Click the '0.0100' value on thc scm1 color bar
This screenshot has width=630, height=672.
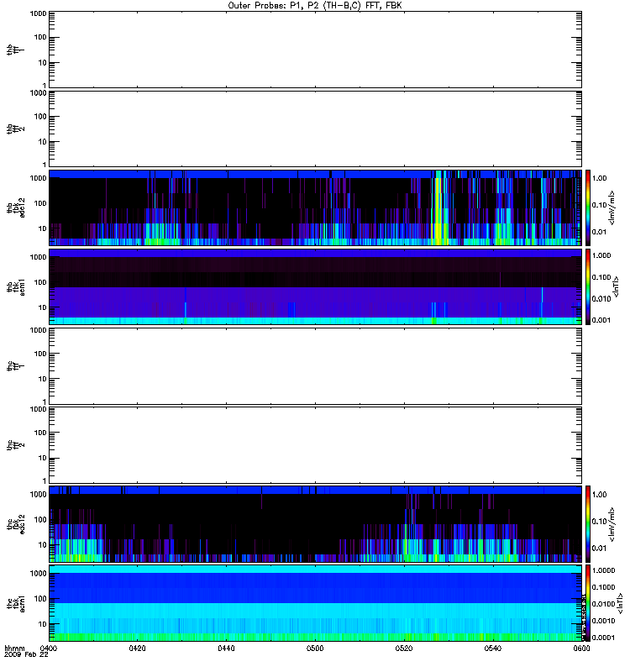tap(603, 604)
